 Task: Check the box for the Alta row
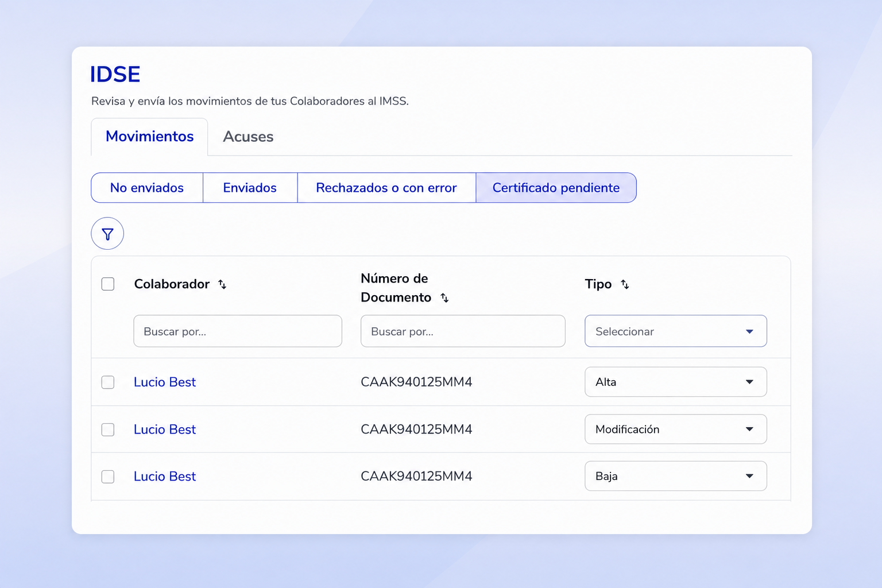tap(108, 382)
